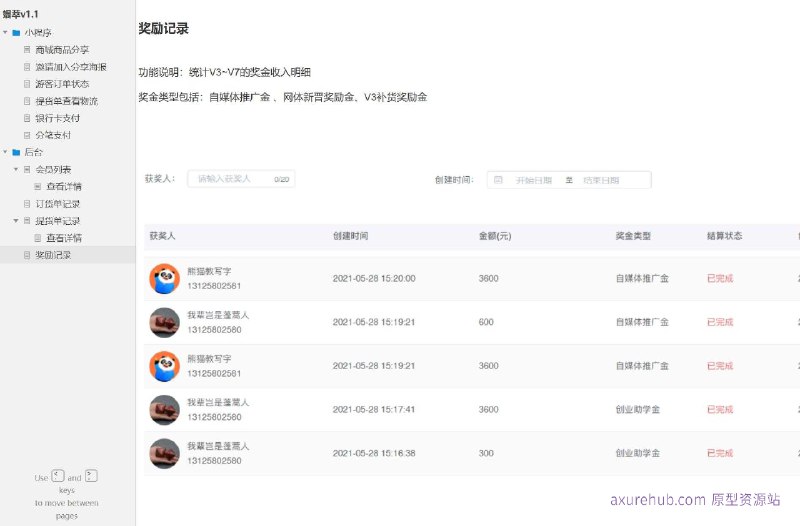Click page icon beside 订货单记录
This screenshot has width=800, height=526.
[27, 204]
